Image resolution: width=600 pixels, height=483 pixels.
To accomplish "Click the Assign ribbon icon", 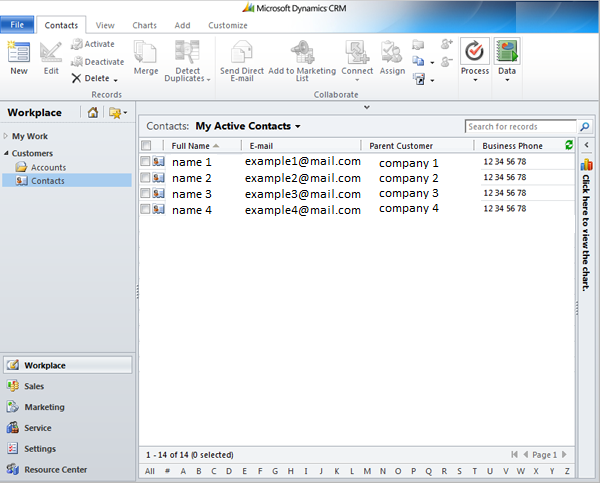I will (391, 52).
